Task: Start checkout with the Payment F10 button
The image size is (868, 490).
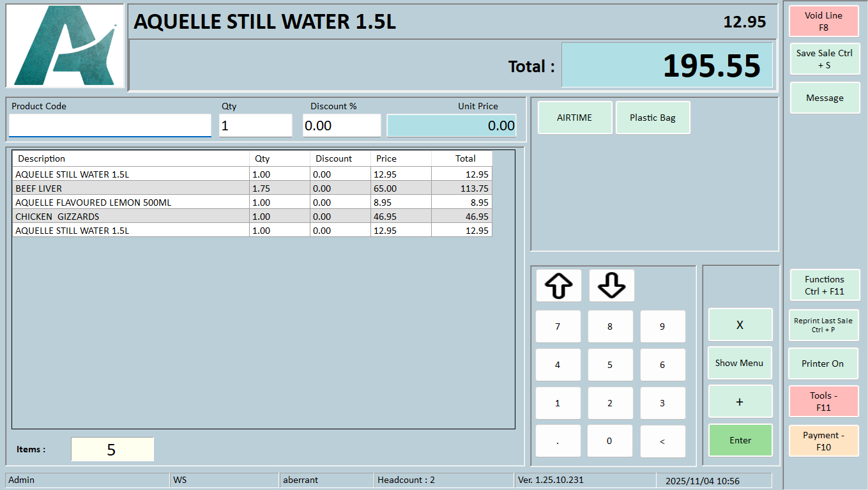Action: (823, 441)
